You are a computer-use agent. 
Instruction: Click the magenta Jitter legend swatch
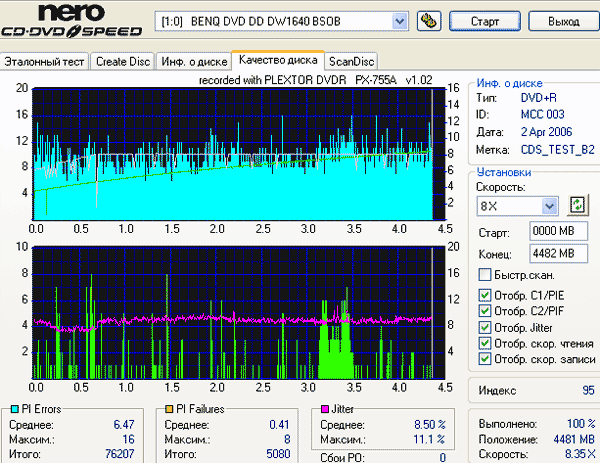pyautogui.click(x=325, y=409)
